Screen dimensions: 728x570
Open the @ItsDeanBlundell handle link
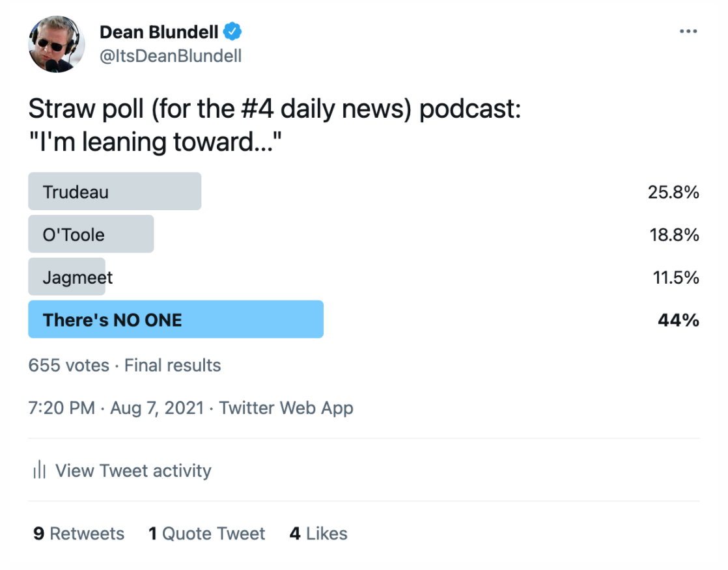[x=171, y=56]
